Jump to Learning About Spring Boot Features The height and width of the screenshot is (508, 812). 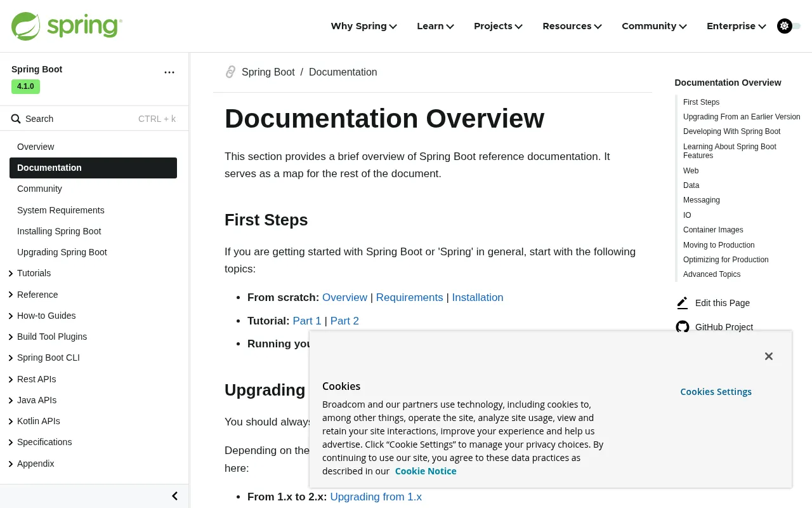click(730, 151)
